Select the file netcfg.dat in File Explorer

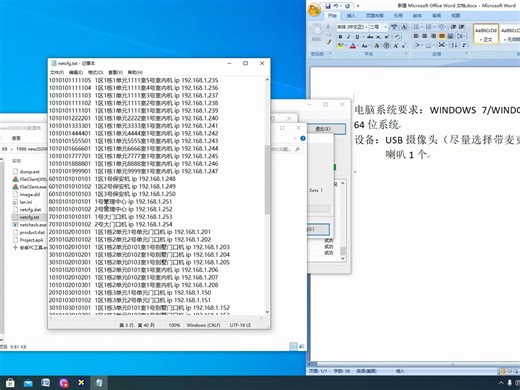point(30,209)
